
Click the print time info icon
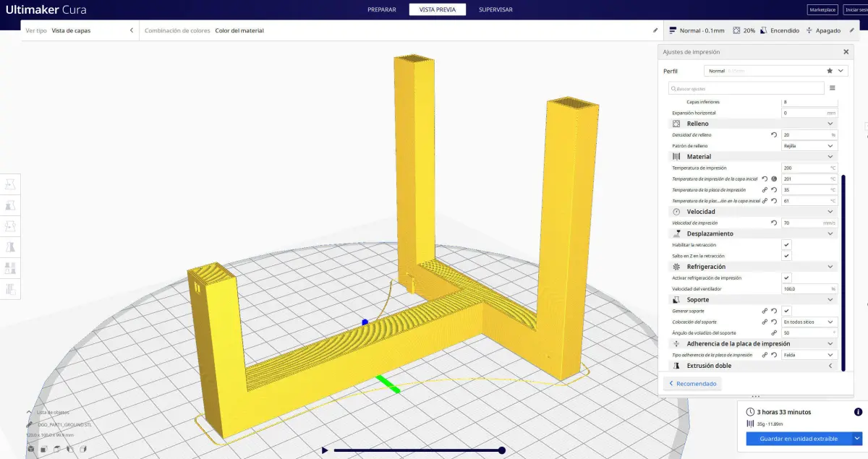point(858,412)
